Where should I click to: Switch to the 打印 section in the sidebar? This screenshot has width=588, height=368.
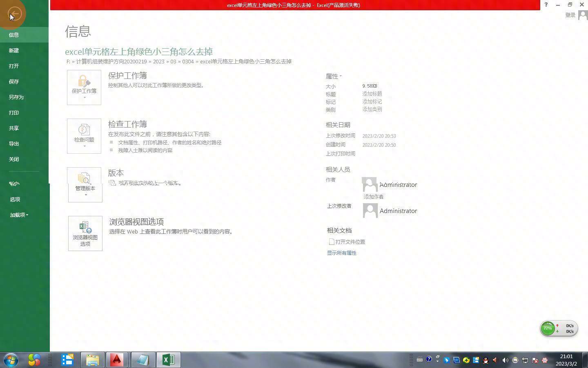click(13, 112)
